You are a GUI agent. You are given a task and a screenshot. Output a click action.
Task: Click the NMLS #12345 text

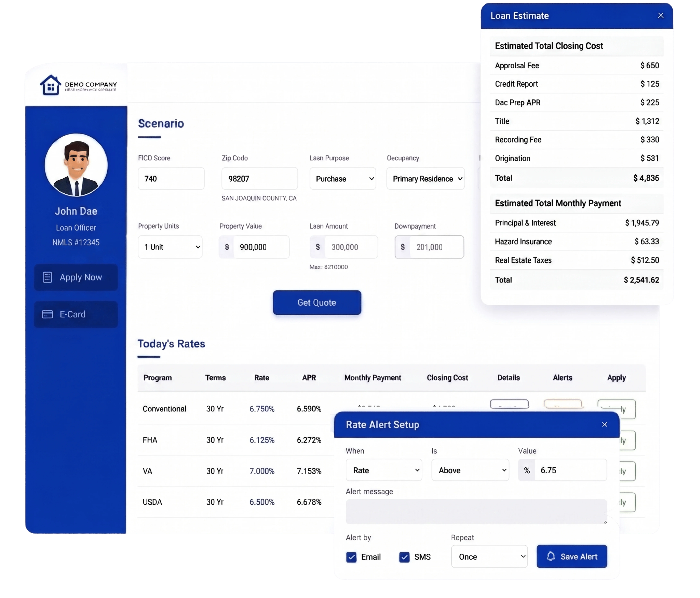76,242
